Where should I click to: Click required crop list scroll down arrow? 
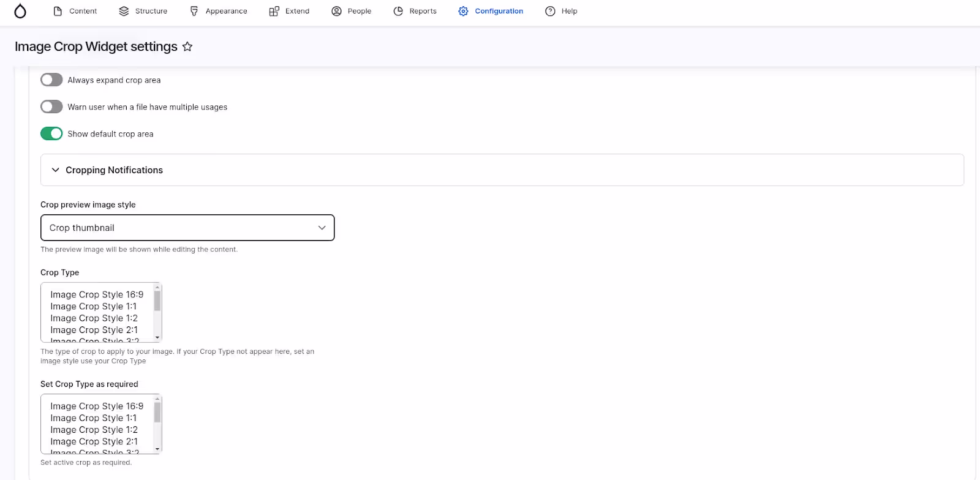pyautogui.click(x=157, y=449)
